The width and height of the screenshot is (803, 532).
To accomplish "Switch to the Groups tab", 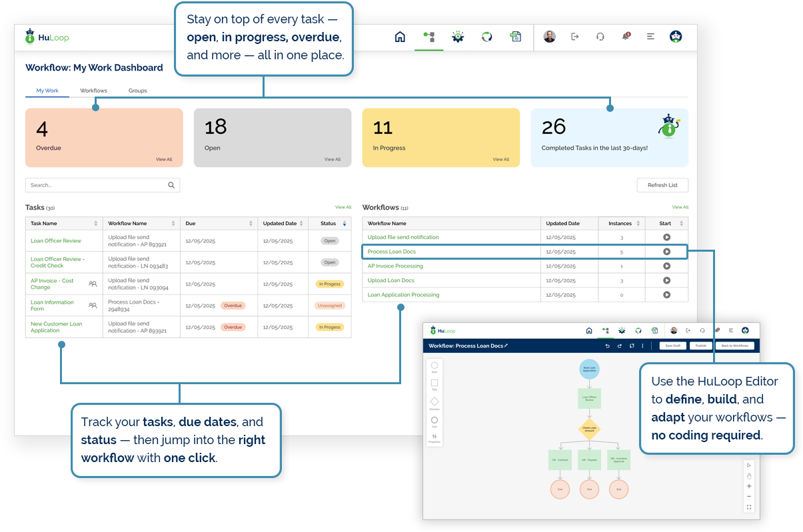I will point(138,91).
